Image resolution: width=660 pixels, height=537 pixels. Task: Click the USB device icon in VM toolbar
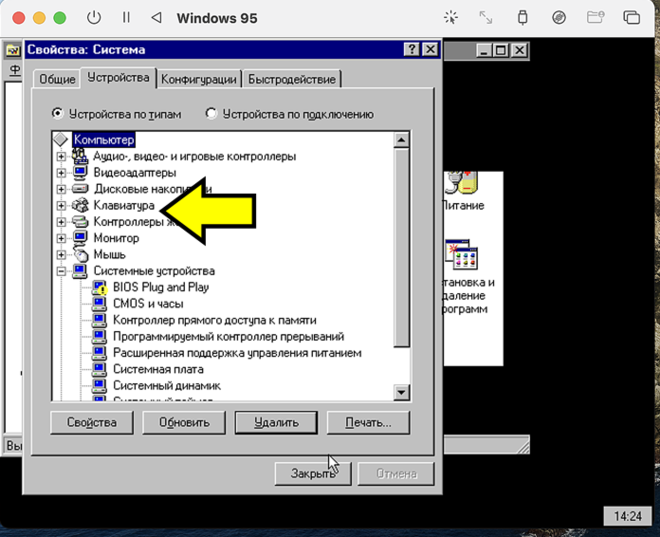tap(522, 18)
